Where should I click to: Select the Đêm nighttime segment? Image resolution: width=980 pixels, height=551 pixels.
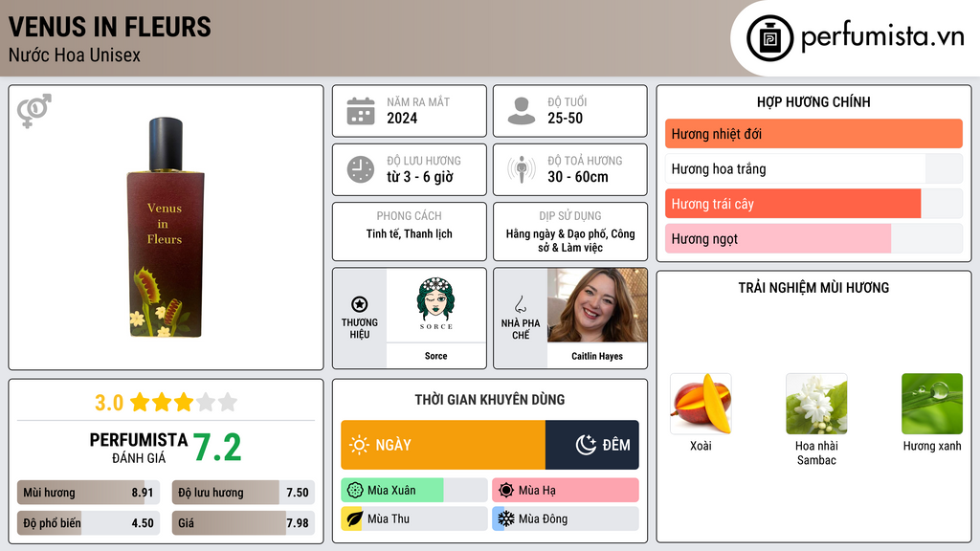[591, 445]
